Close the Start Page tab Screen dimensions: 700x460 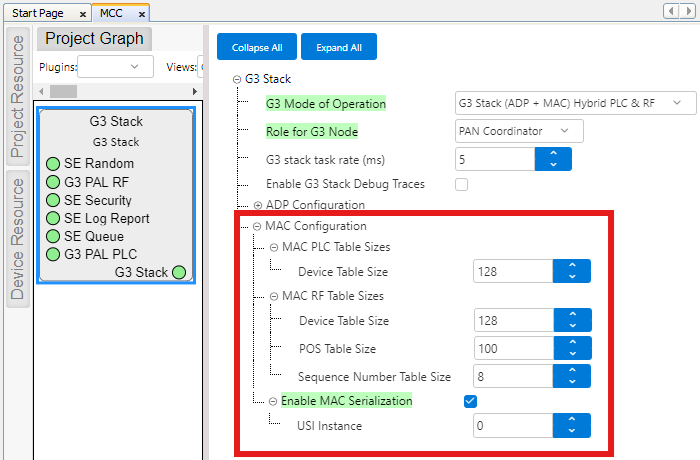tap(82, 15)
